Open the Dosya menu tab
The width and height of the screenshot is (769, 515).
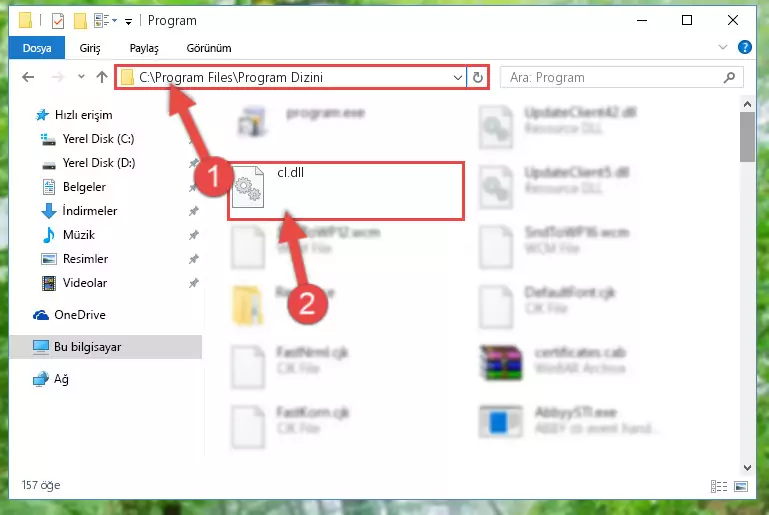[37, 48]
